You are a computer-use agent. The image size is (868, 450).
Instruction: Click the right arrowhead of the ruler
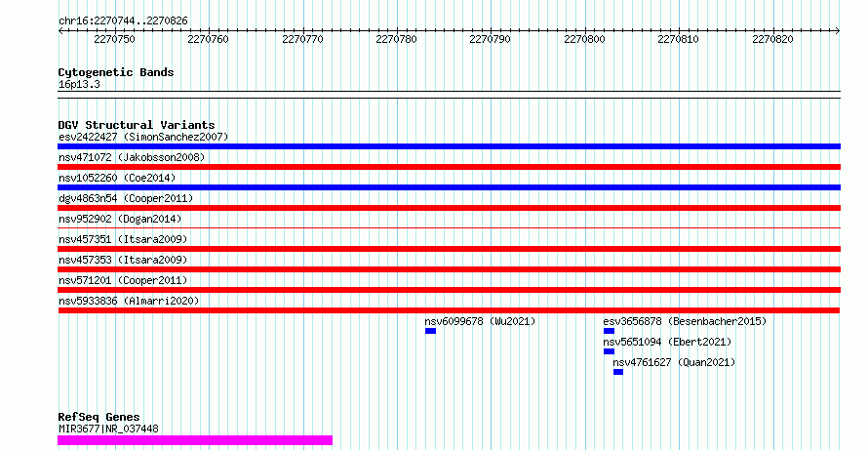coord(838,31)
